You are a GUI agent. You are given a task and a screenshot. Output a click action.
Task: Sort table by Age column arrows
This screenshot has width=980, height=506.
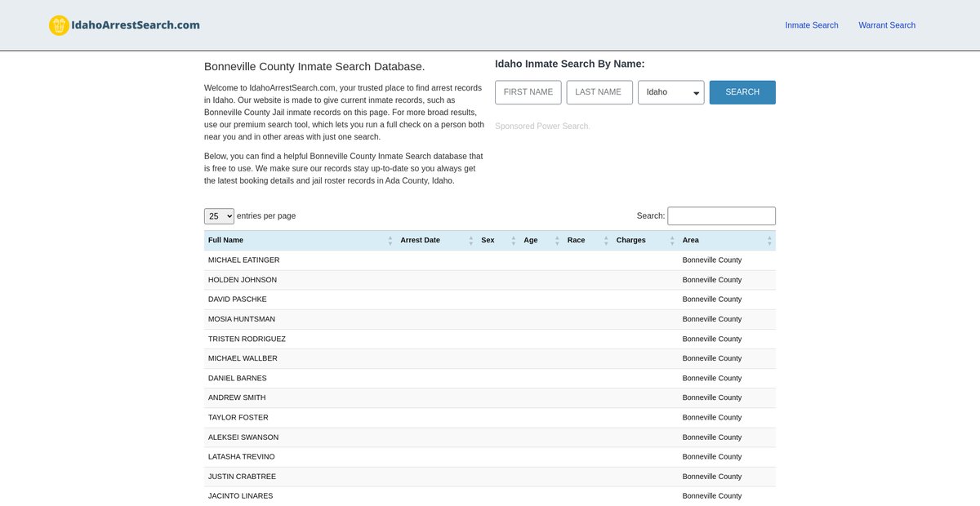click(x=556, y=240)
